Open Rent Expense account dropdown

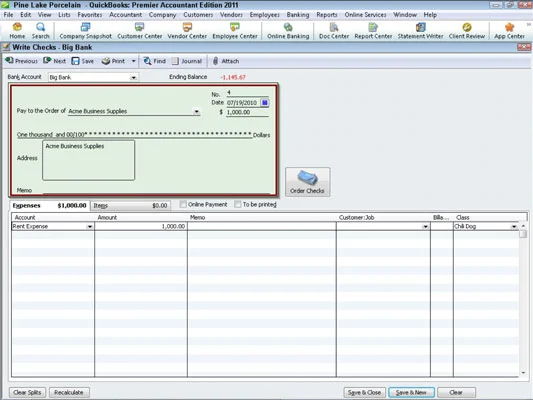[90, 226]
